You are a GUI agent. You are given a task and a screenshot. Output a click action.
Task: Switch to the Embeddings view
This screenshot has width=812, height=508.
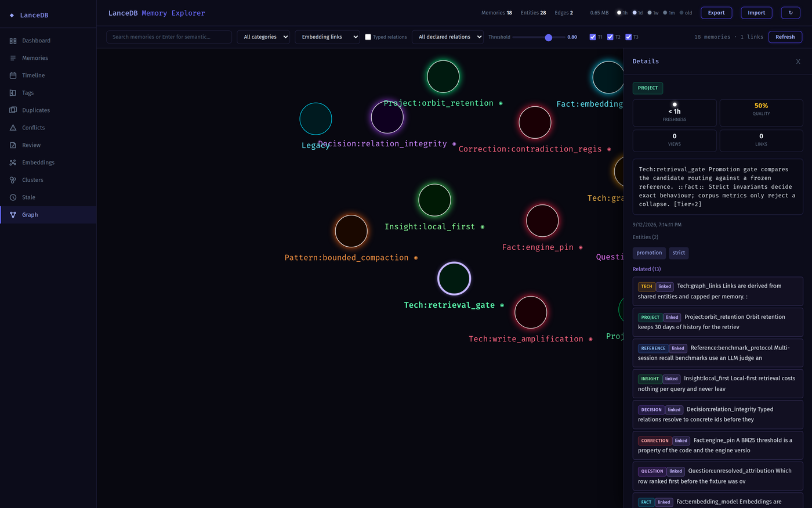(48, 163)
